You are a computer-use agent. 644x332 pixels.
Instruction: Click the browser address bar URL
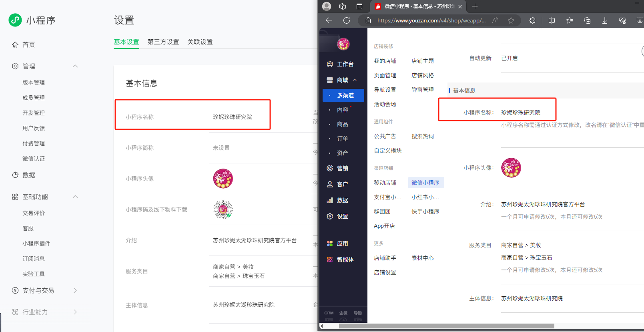pos(431,20)
